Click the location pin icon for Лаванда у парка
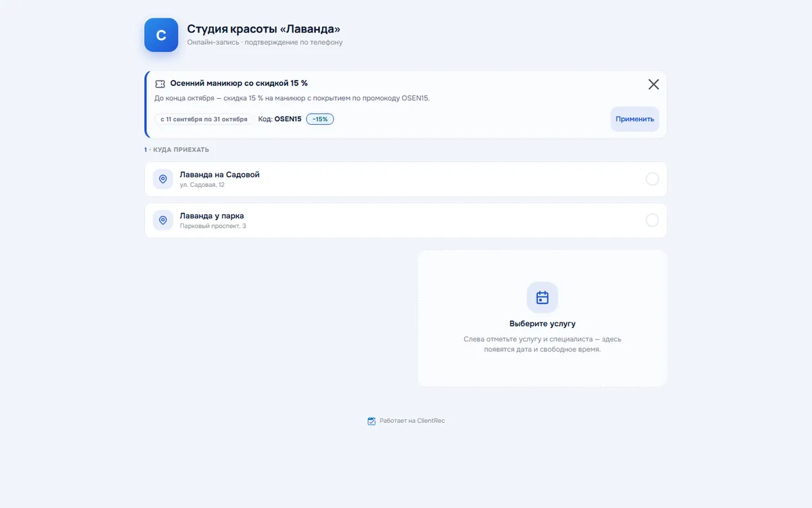Screen dimensions: 812x508 [163, 220]
